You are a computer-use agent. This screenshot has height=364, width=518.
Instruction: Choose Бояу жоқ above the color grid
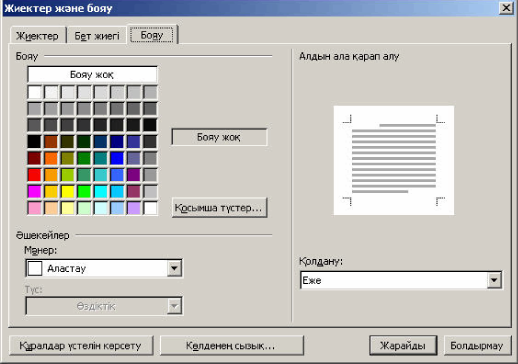point(92,75)
